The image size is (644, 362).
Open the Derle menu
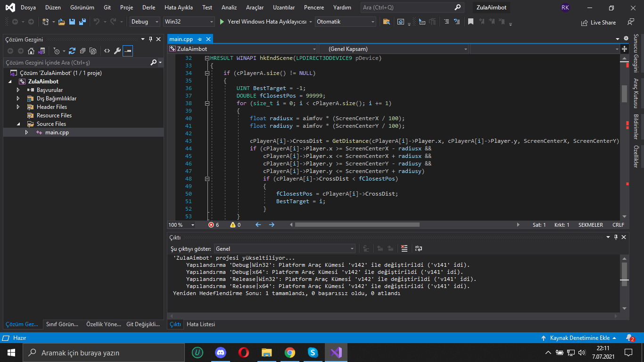149,8
